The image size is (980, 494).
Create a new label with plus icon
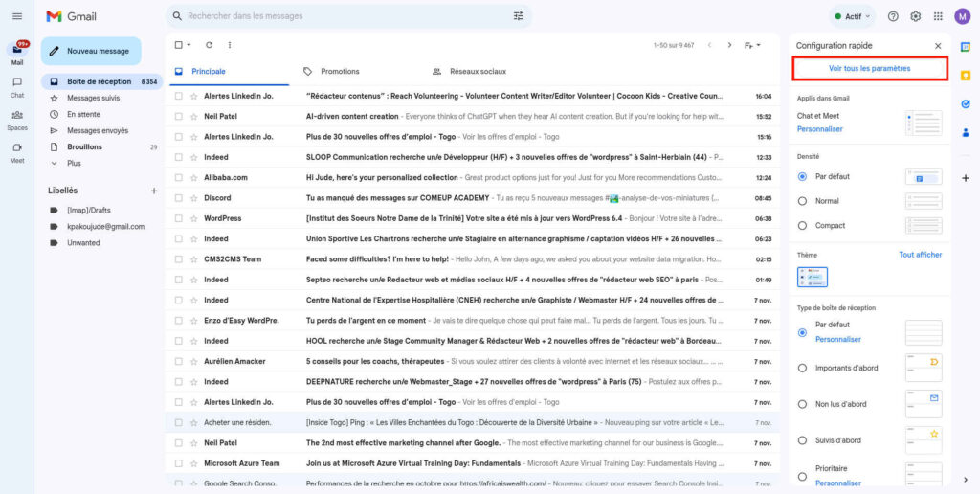click(x=154, y=191)
